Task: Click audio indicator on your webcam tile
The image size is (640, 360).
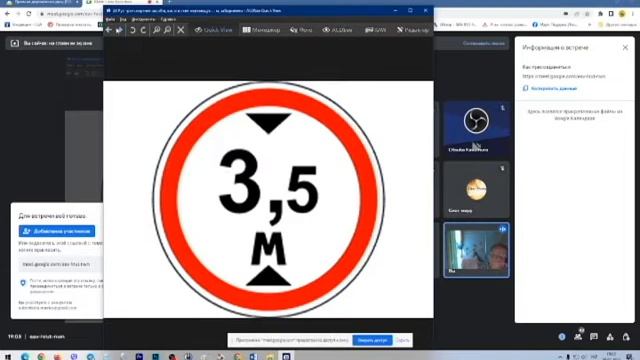Action: point(502,229)
